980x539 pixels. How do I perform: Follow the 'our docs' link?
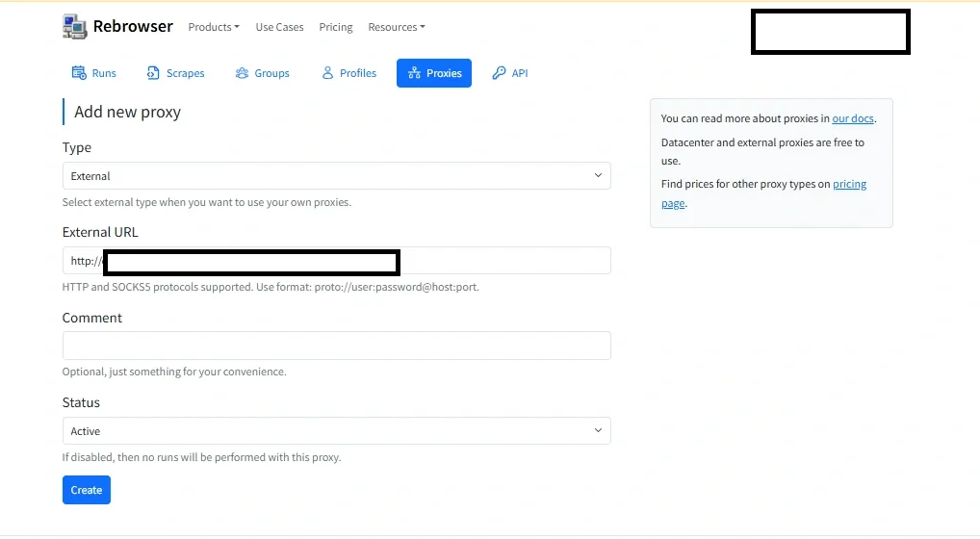coord(853,118)
